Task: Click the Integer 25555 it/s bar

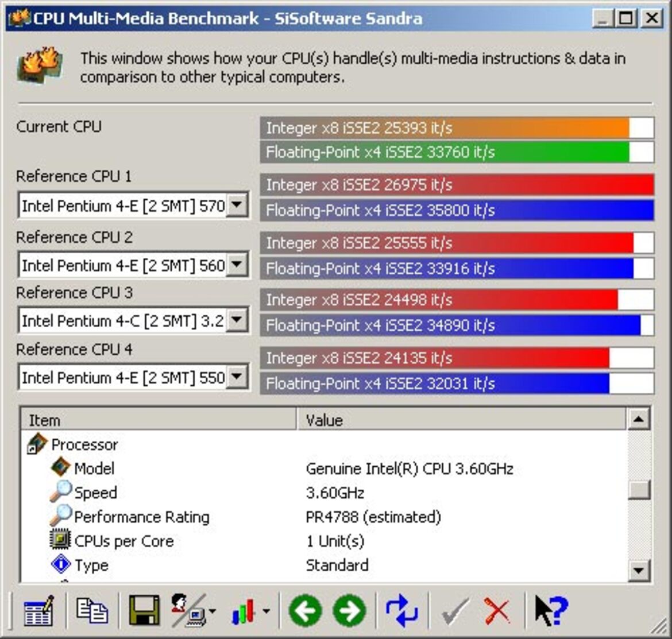Action: coord(457,243)
